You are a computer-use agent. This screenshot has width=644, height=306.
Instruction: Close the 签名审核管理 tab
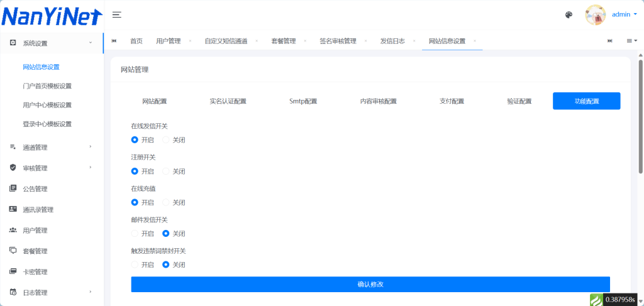pyautogui.click(x=365, y=41)
